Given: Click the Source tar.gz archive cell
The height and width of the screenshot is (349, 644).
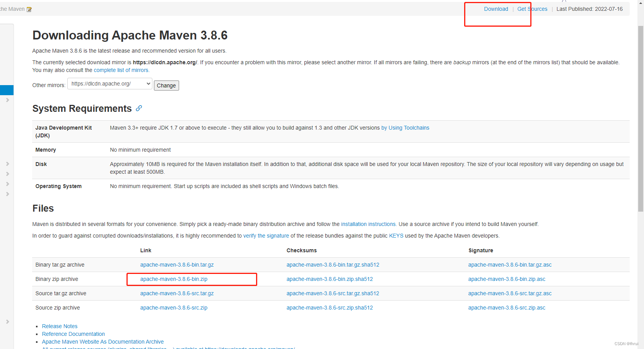Looking at the screenshot, I should click(x=61, y=293).
